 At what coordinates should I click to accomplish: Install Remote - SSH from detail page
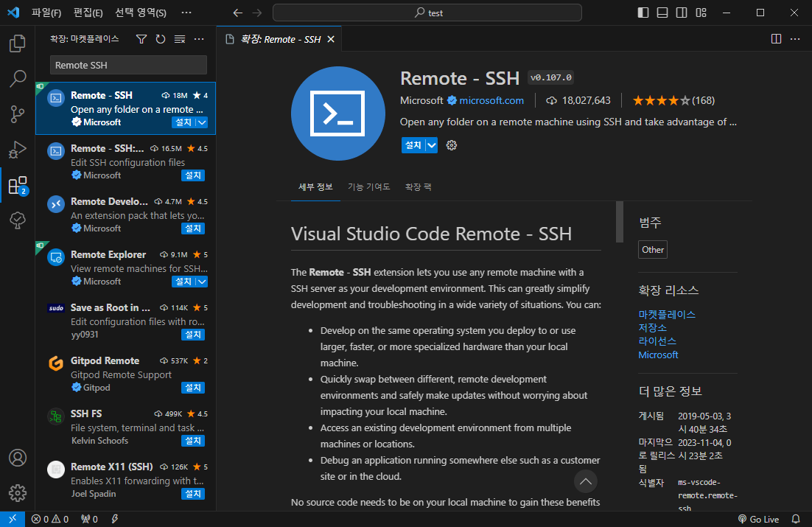(413, 145)
